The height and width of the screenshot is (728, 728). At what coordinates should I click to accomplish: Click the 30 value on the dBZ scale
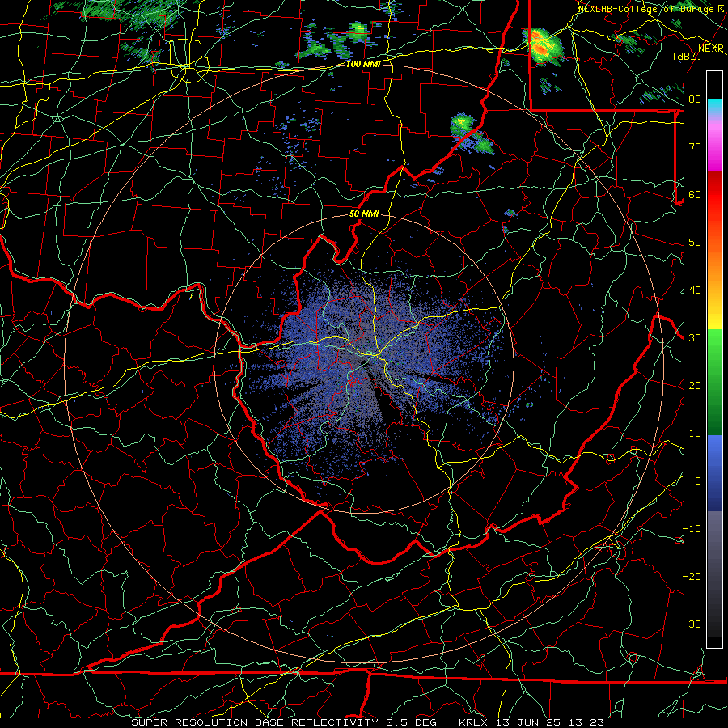point(695,338)
